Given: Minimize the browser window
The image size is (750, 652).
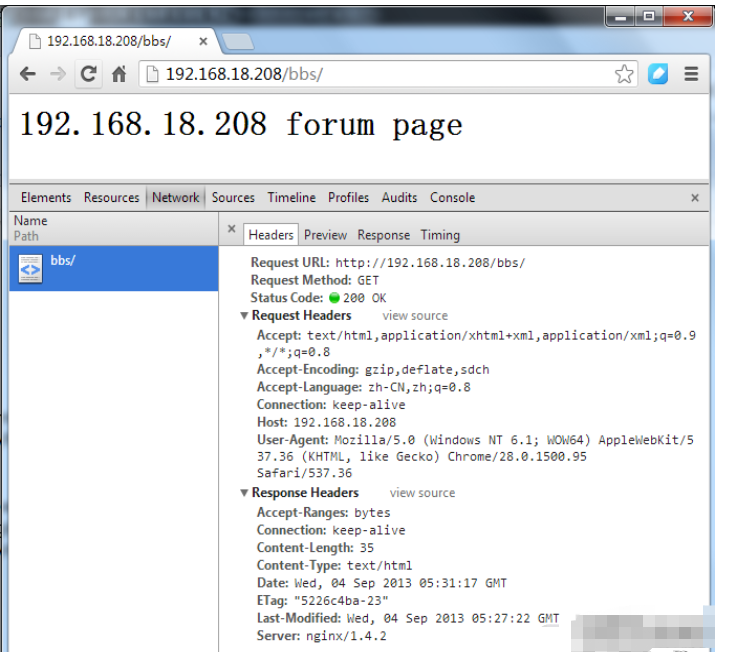Looking at the screenshot, I should (x=621, y=17).
